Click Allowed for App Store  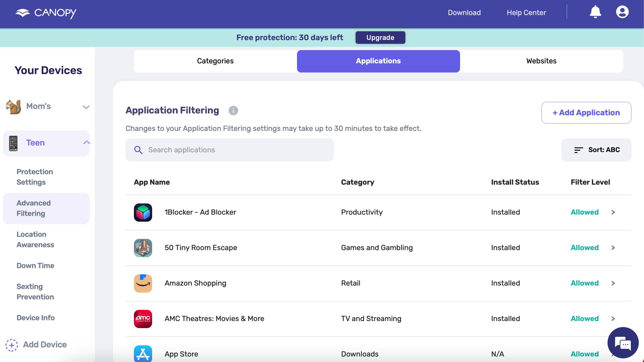pyautogui.click(x=585, y=354)
